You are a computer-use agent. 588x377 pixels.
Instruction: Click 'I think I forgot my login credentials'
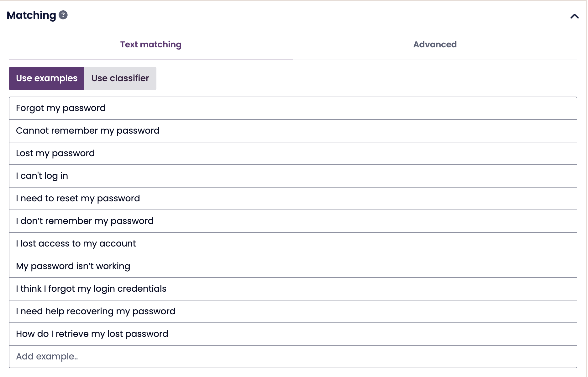click(91, 289)
